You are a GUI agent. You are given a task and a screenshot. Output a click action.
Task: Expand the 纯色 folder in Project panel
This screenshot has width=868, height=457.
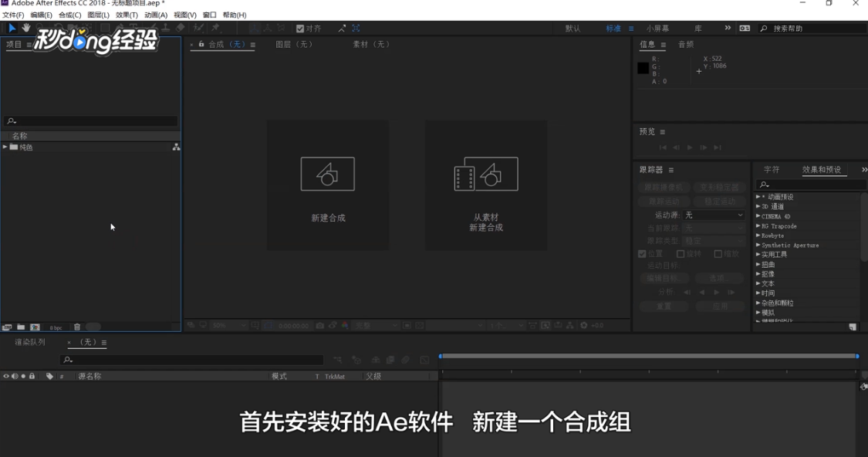[x=5, y=147]
